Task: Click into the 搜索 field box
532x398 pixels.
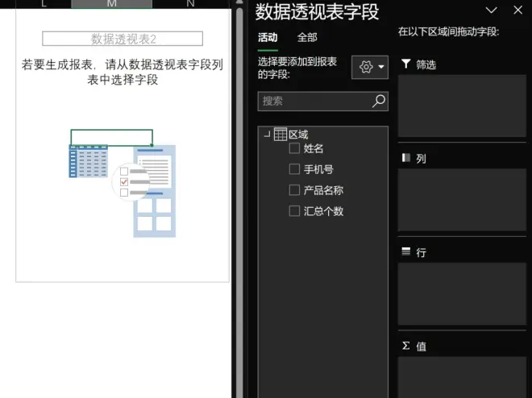Action: tap(322, 101)
